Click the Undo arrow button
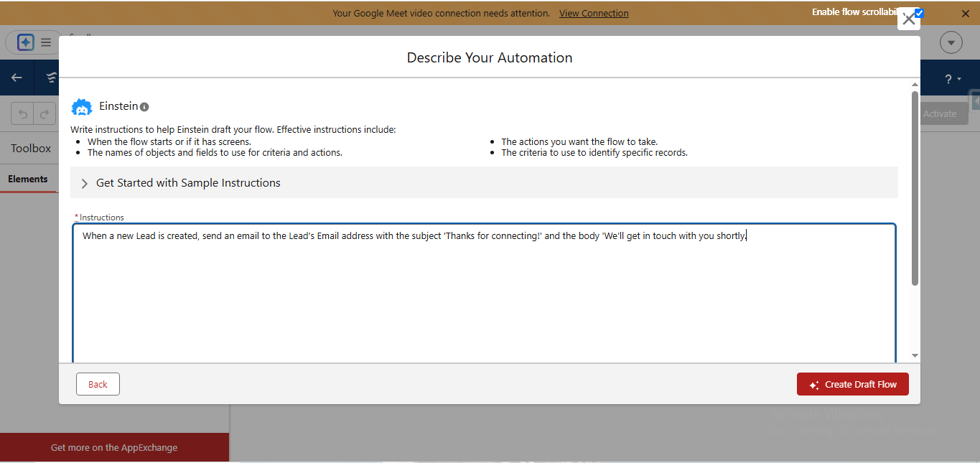 pyautogui.click(x=23, y=113)
